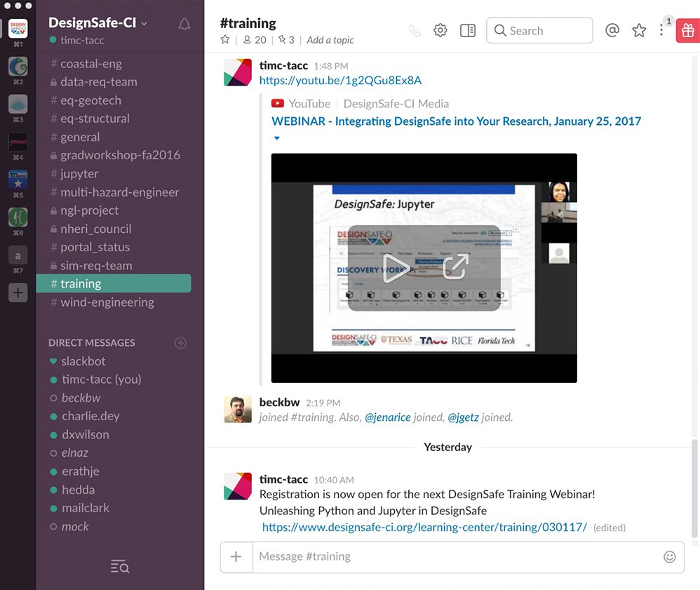The width and height of the screenshot is (700, 590).
Task: Open direct message with hedda
Action: pos(78,490)
